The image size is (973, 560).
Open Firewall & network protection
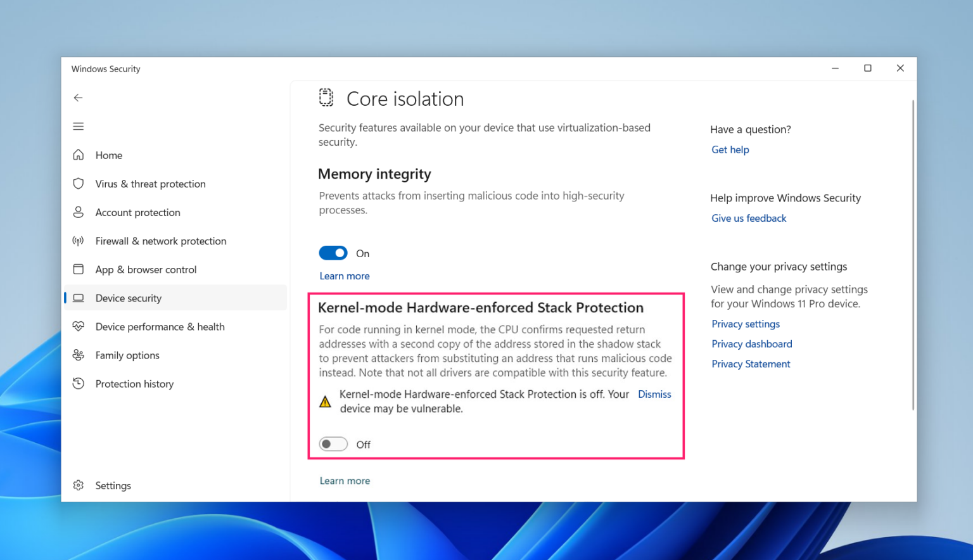point(175,241)
